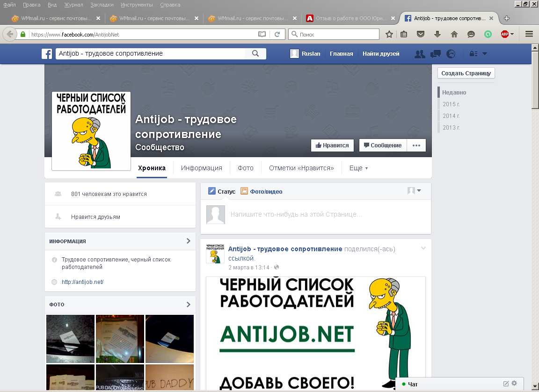Toggle reader view icon in address bar
This screenshot has width=539, height=392.
pos(262,34)
